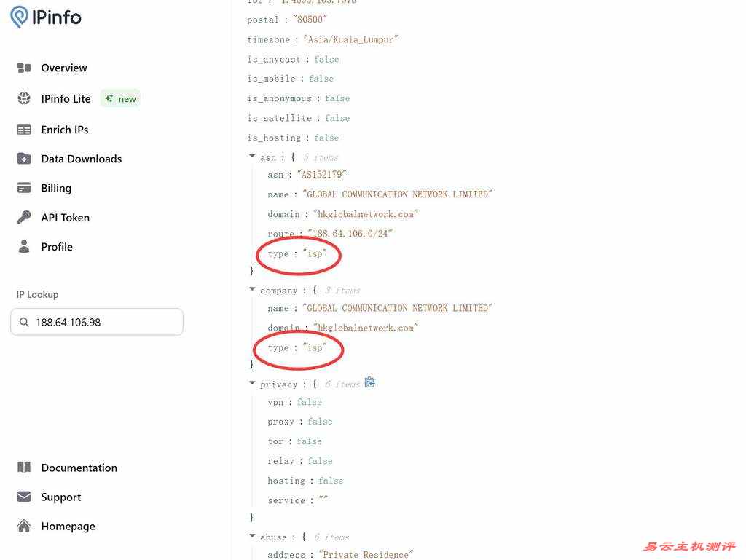This screenshot has width=746, height=560.
Task: Open Billing page
Action: [56, 189]
